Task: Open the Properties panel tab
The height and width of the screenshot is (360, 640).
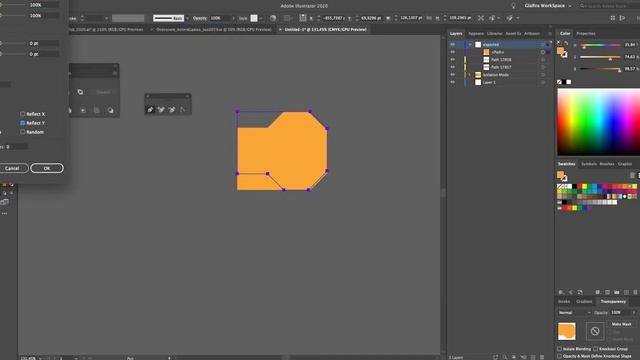Action: coord(586,33)
